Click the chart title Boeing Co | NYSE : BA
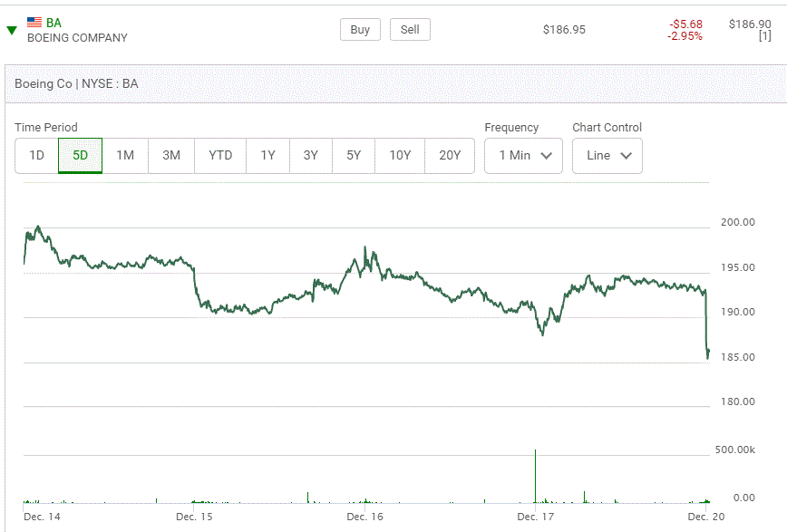Viewport: 787px width, 532px height. (x=76, y=83)
